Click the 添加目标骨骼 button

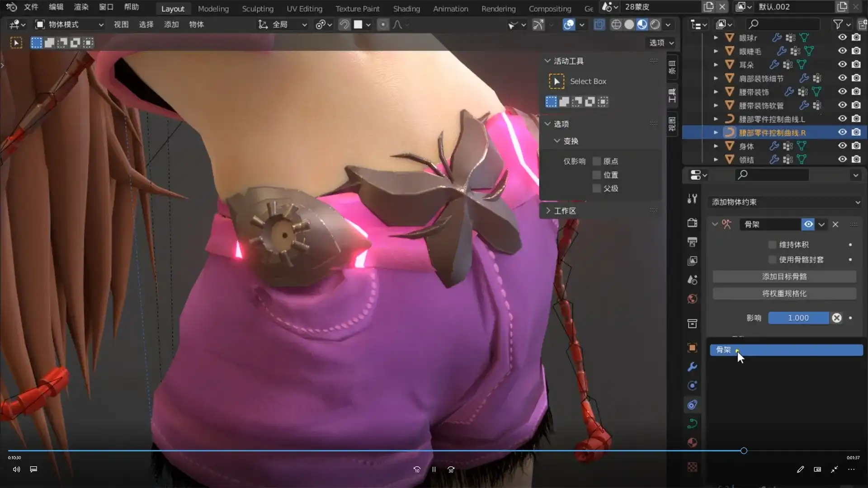click(x=784, y=277)
